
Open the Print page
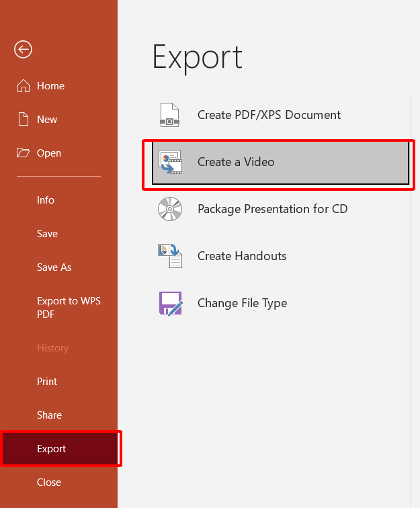coord(47,382)
